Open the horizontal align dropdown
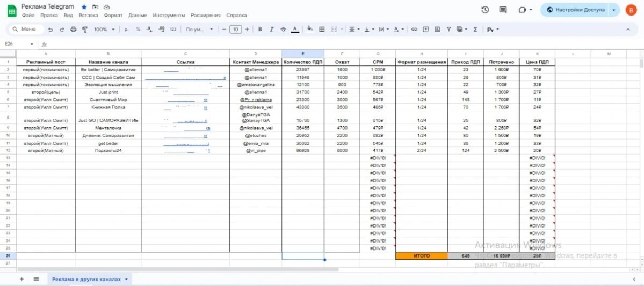 click(x=354, y=29)
